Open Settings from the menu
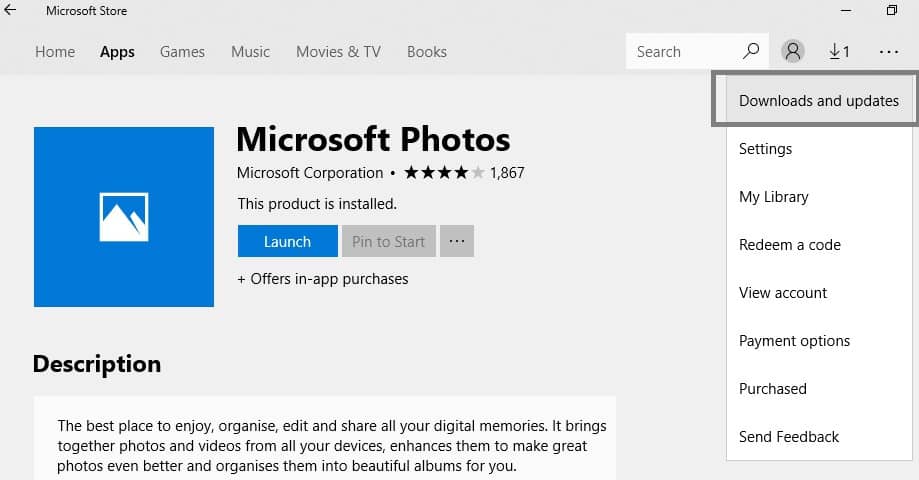Viewport: 919px width, 480px height. coord(819,149)
